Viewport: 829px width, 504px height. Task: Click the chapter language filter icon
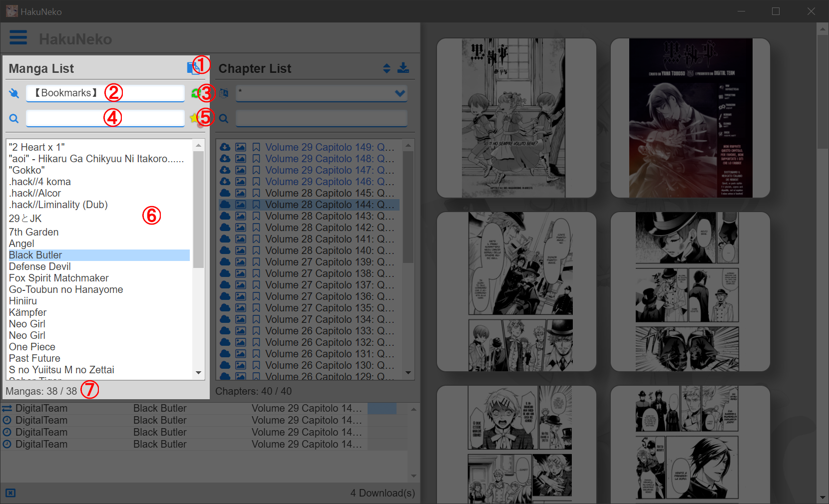224,93
